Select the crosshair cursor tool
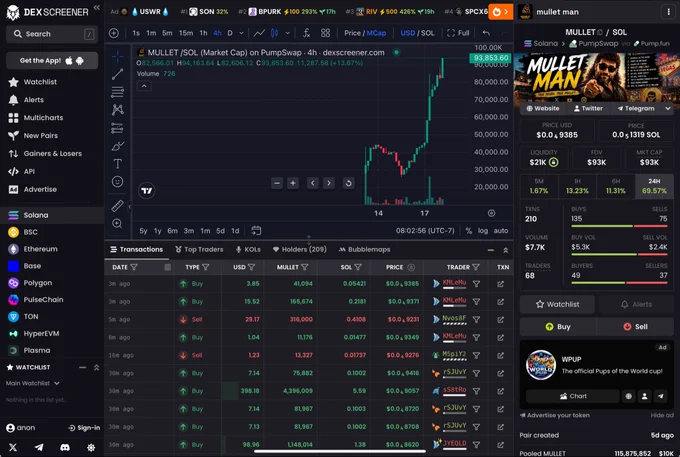This screenshot has width=680, height=457. coord(118,56)
